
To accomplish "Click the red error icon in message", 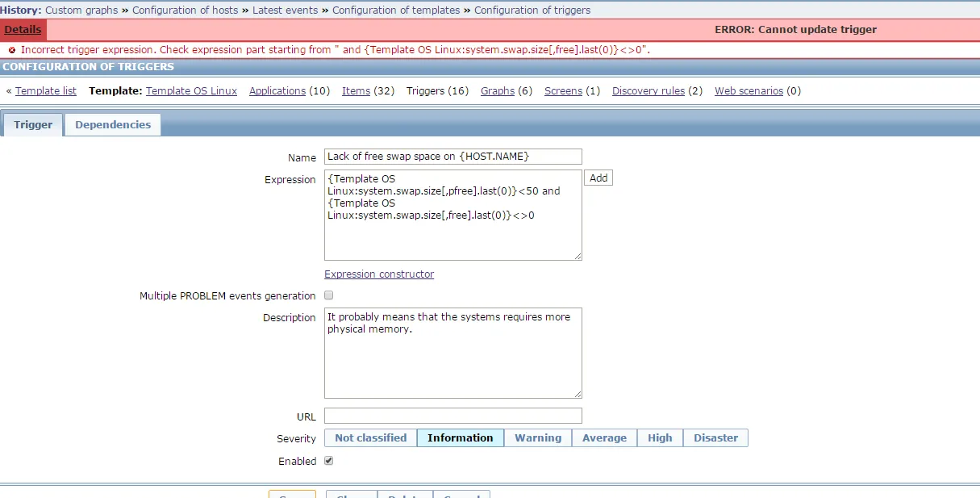I will [12, 50].
